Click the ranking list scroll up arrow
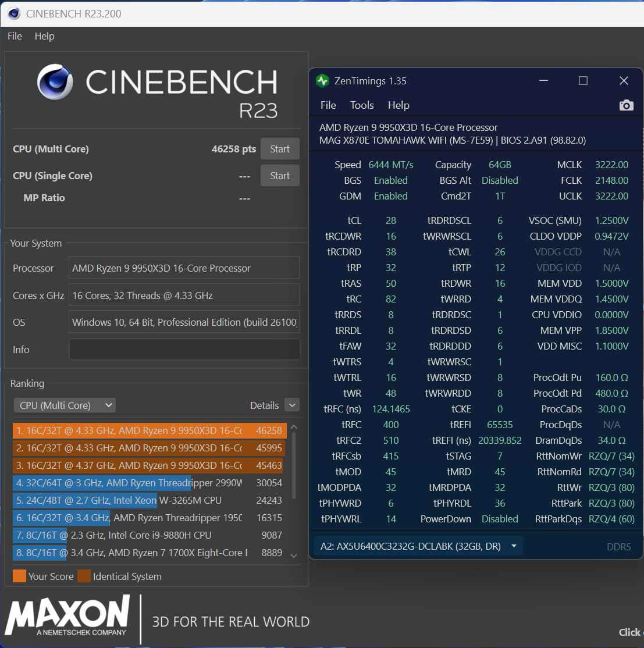Image resolution: width=644 pixels, height=648 pixels. [294, 427]
